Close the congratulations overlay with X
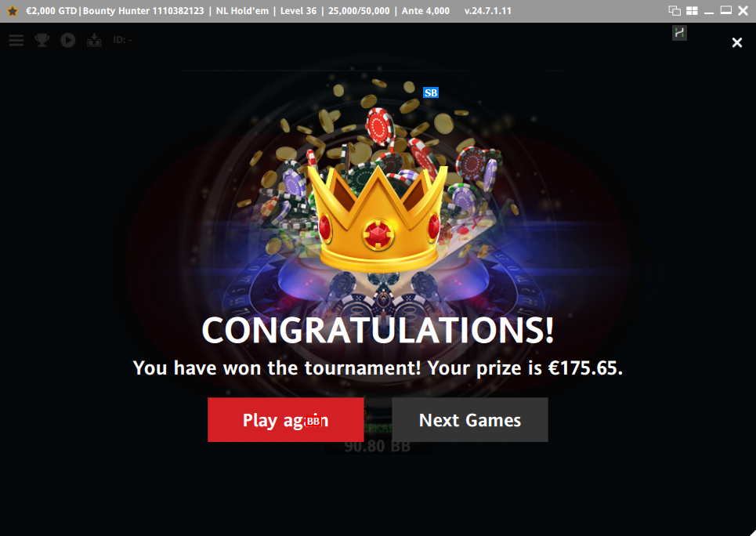Screen dimensions: 756x536 click(736, 42)
